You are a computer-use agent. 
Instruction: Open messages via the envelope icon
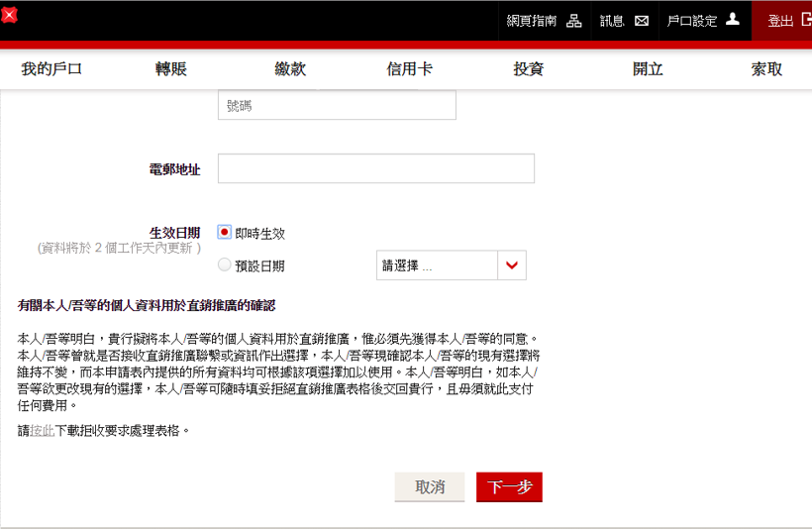coord(642,21)
